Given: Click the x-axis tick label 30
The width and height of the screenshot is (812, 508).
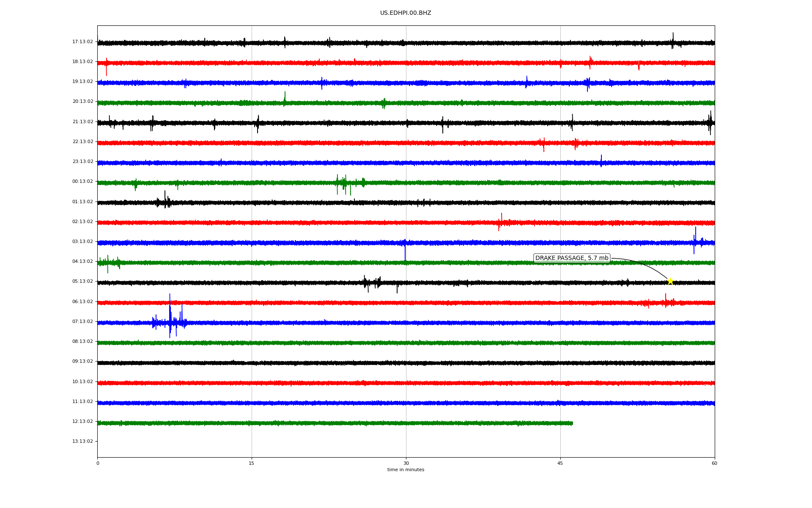Looking at the screenshot, I should pos(406,463).
